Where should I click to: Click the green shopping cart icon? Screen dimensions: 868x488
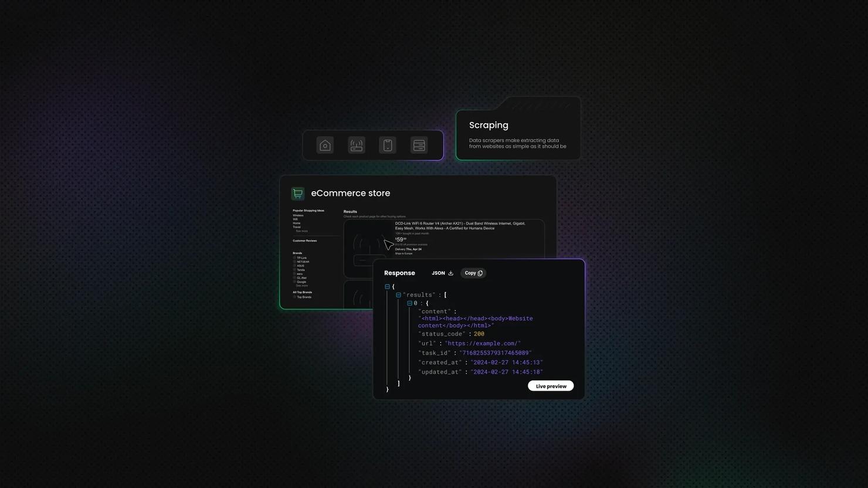click(298, 194)
